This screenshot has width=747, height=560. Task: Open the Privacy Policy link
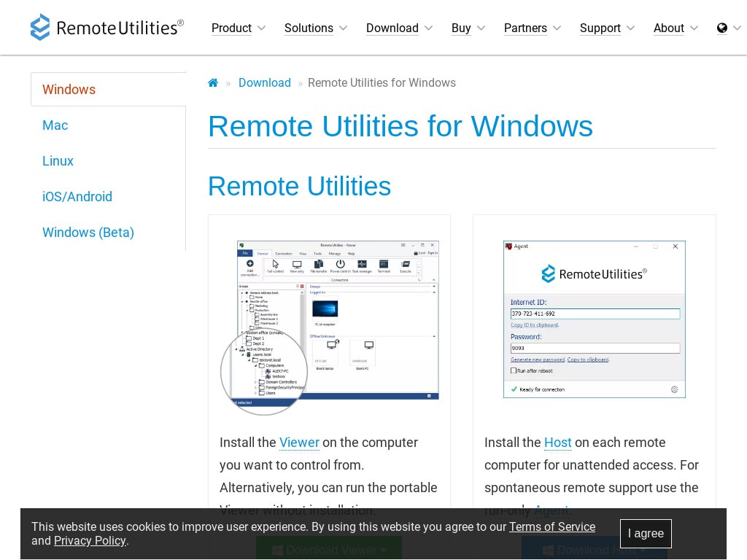[90, 540]
